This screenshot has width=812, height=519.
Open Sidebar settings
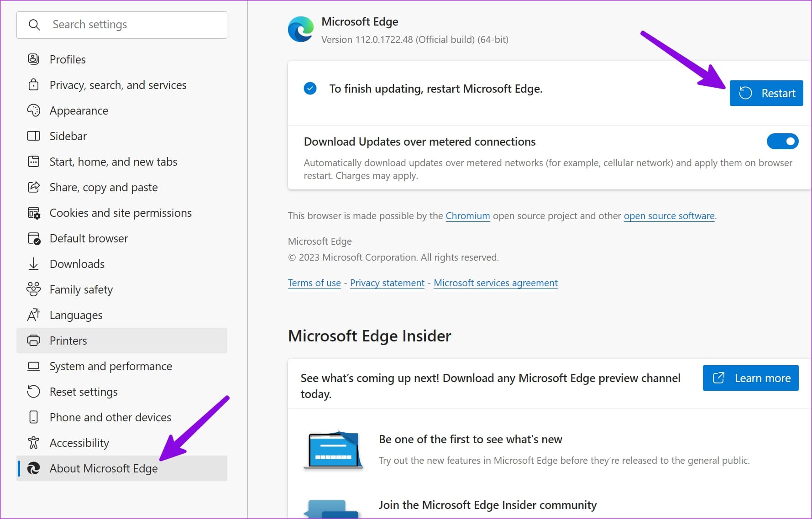pyautogui.click(x=122, y=136)
